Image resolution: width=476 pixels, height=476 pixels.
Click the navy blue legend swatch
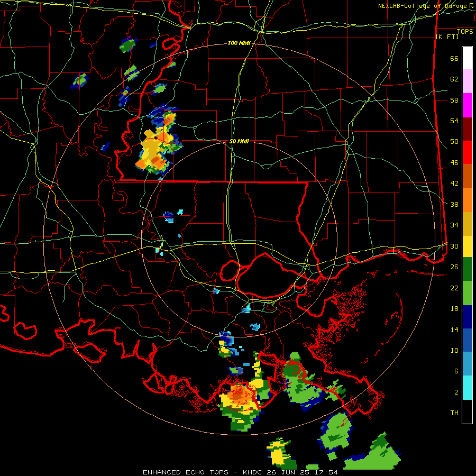pos(467,317)
